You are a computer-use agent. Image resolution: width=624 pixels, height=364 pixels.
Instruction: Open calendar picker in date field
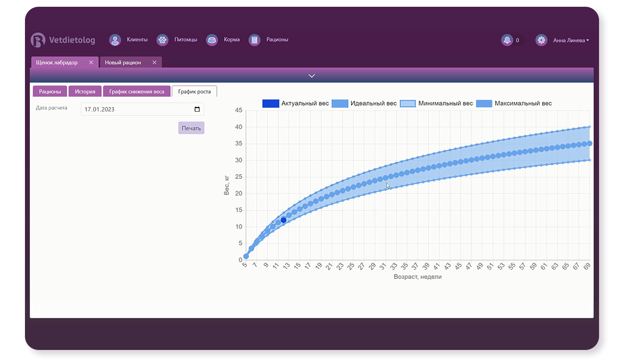point(197,109)
